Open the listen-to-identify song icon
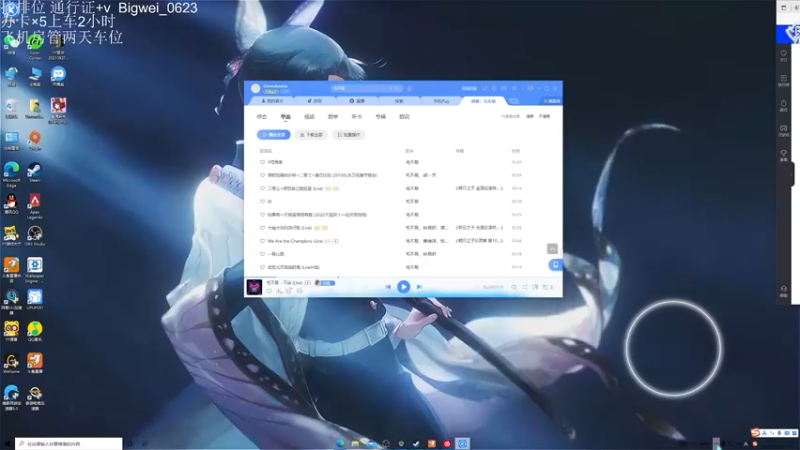 [409, 88]
